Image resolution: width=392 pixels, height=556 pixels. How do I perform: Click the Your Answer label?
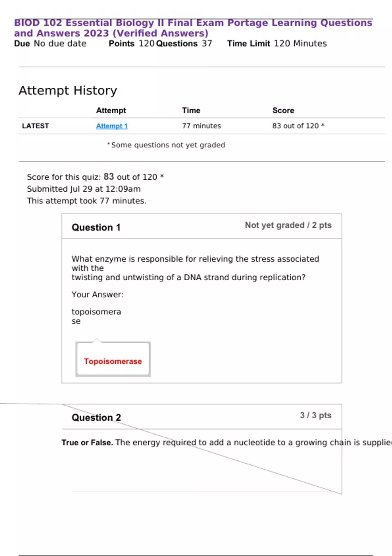[97, 295]
